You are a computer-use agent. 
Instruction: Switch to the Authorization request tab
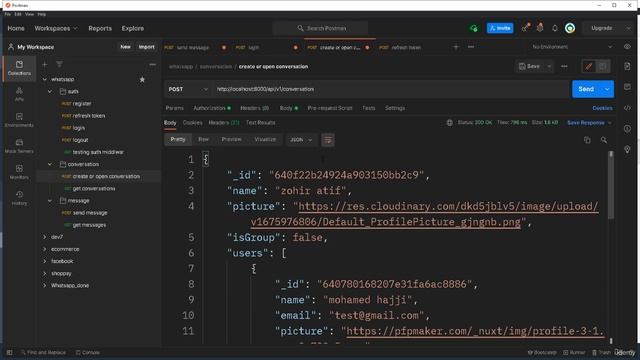212,108
